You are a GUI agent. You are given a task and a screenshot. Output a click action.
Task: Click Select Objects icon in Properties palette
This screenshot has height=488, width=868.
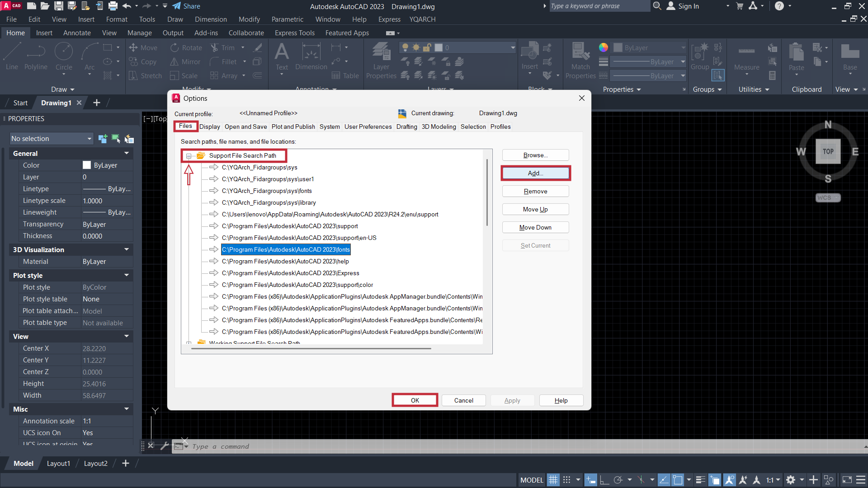[x=116, y=139]
